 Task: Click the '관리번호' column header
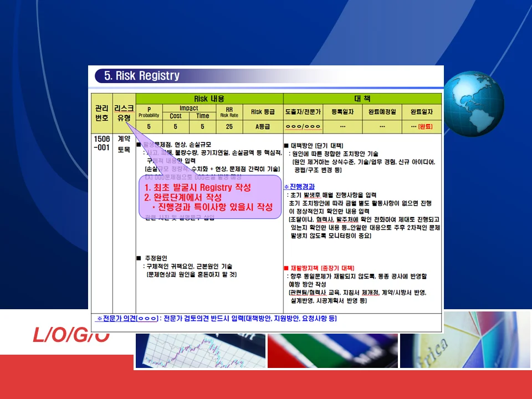[x=101, y=114]
